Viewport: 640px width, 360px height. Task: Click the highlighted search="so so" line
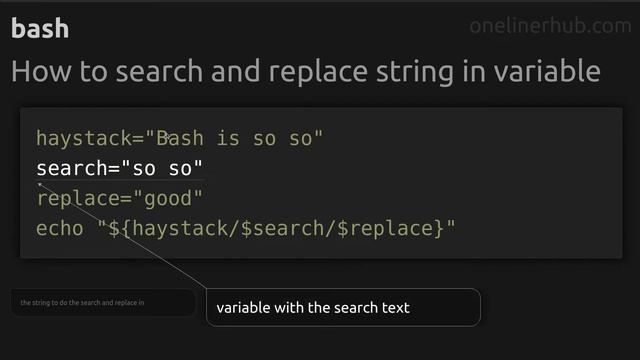point(119,169)
